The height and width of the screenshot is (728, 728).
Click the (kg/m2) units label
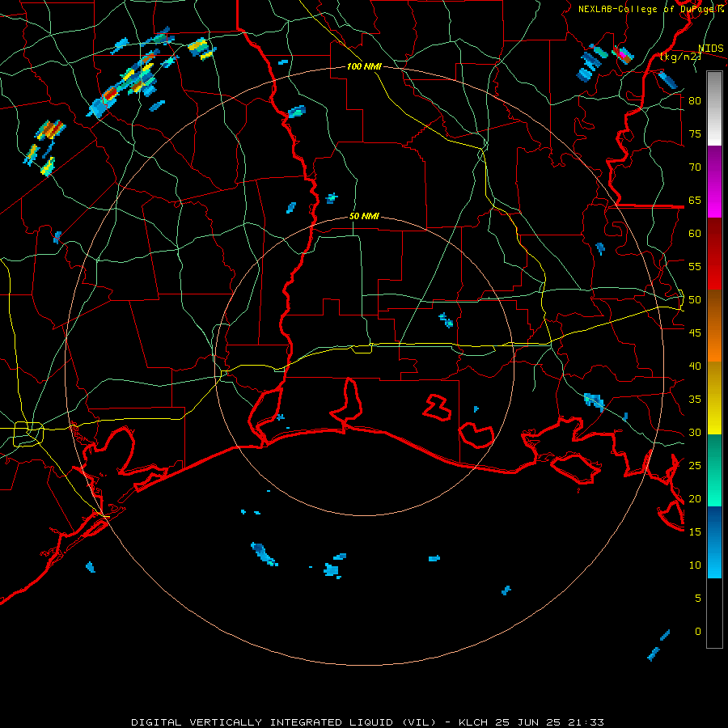(x=679, y=57)
